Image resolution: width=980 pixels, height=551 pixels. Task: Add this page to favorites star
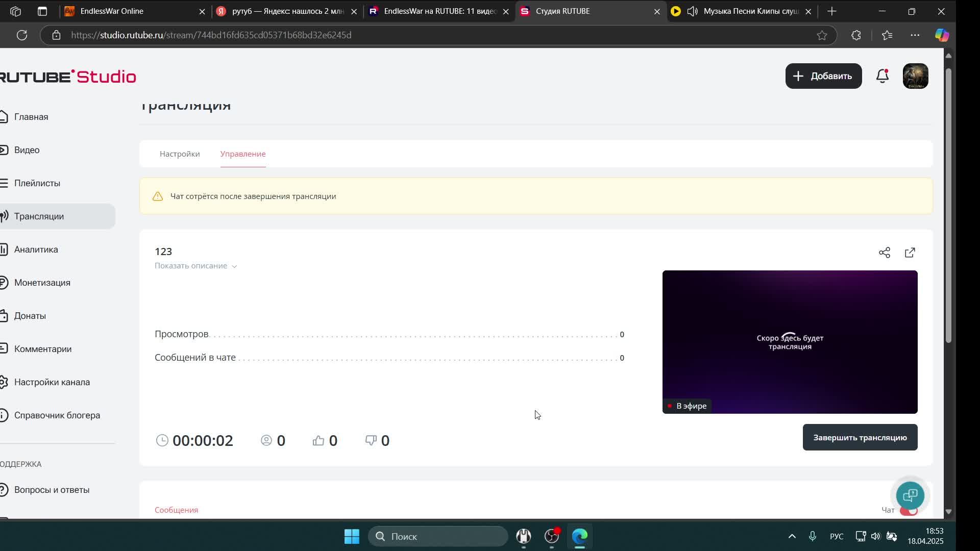point(822,35)
